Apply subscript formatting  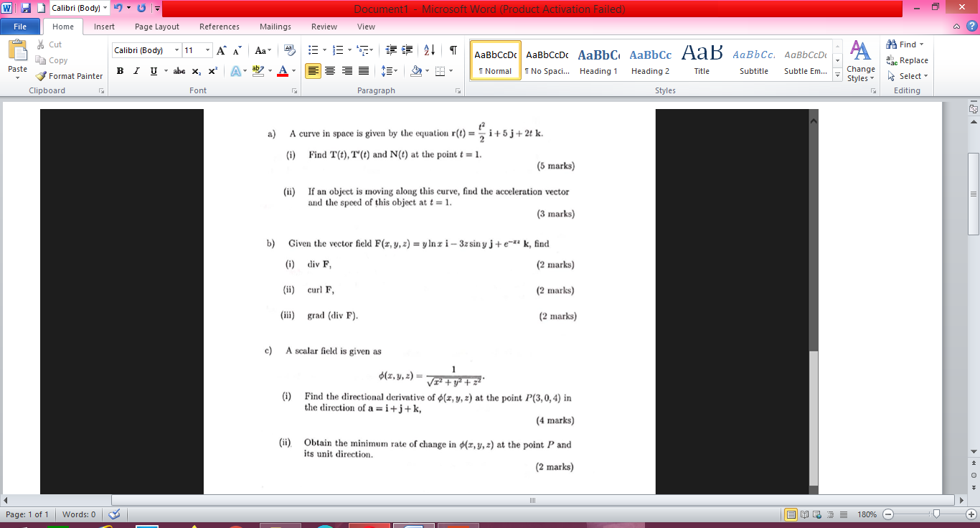click(x=196, y=71)
